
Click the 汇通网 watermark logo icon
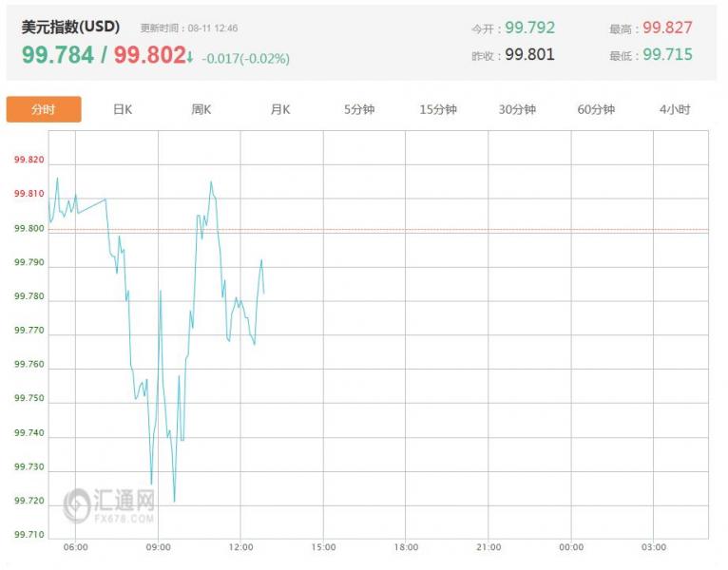pyautogui.click(x=77, y=505)
